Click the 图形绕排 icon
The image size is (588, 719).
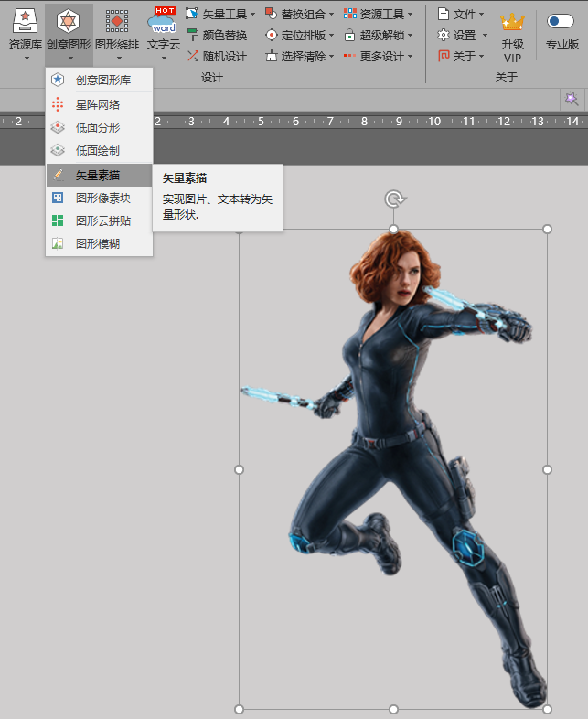pyautogui.click(x=117, y=21)
